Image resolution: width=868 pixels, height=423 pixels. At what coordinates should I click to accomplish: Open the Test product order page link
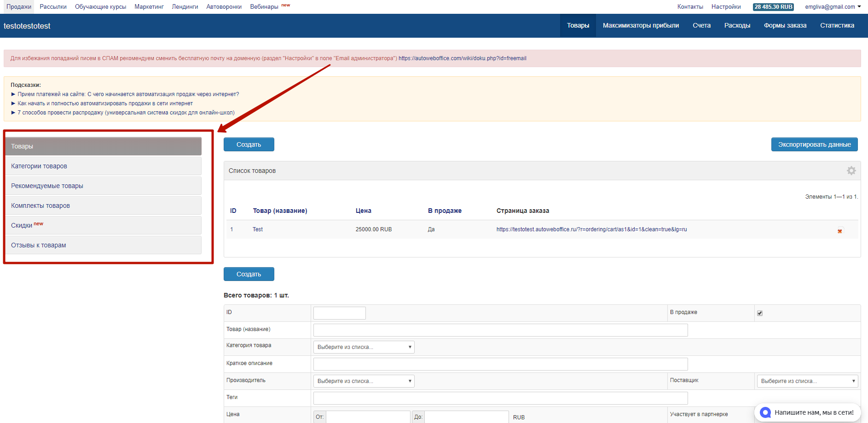pyautogui.click(x=591, y=229)
